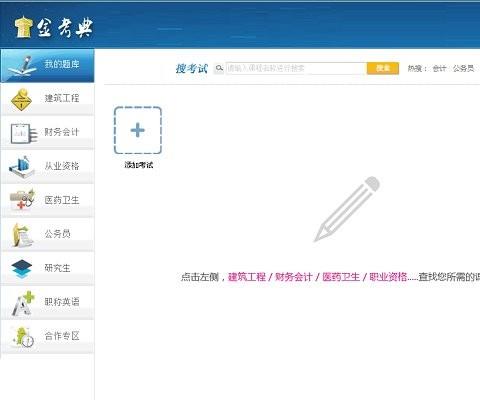
Task: Click the 从业资格 blue chart icon
Action: tap(22, 167)
